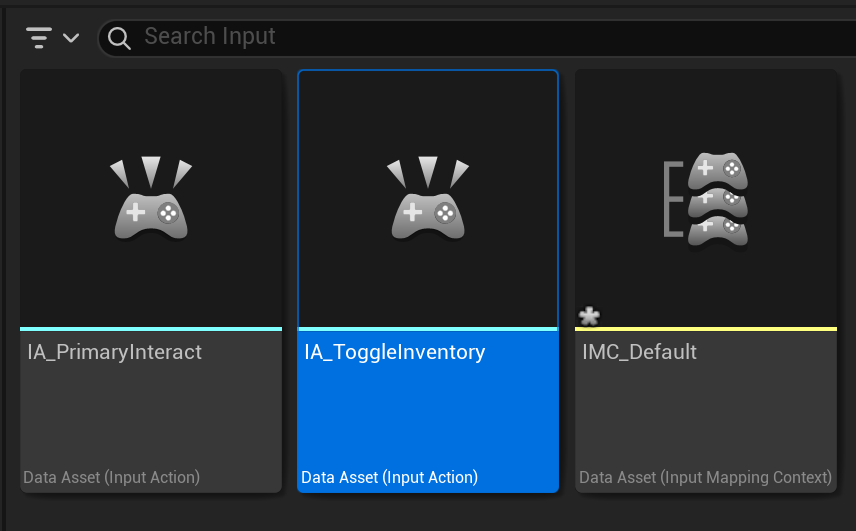Click the IA_ToggleInventory asset name
856x531 pixels.
395,352
